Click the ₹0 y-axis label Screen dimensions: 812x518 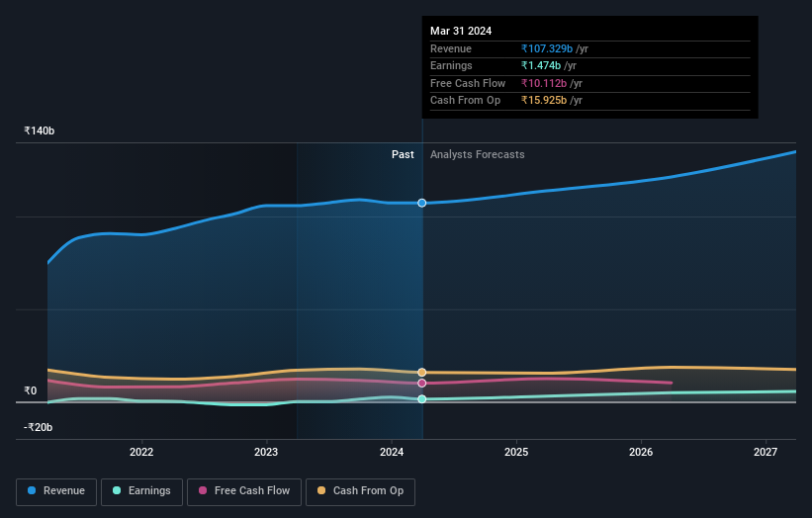point(31,390)
